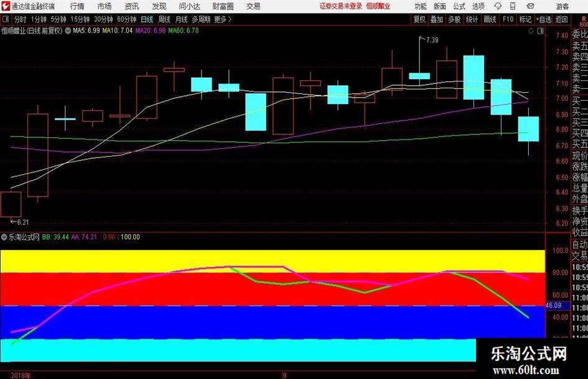Switch to 15分钟 period tab
This screenshot has height=379, width=588.
(80, 19)
